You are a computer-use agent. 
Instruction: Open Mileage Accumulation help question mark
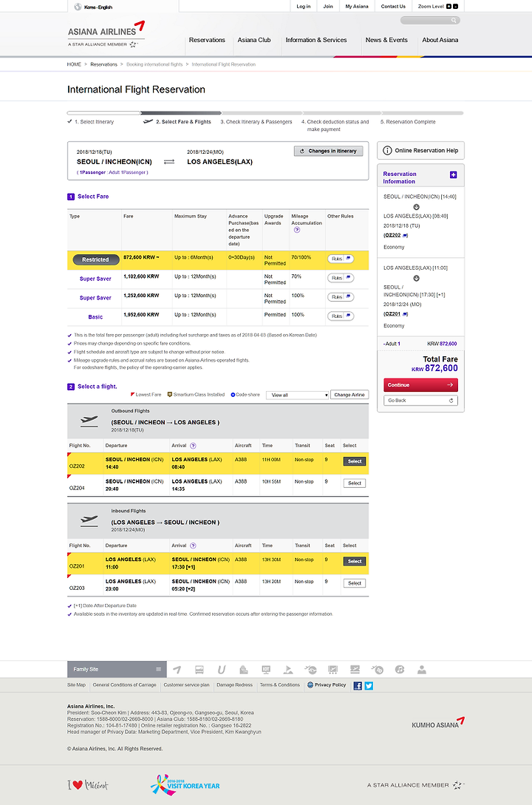point(296,230)
